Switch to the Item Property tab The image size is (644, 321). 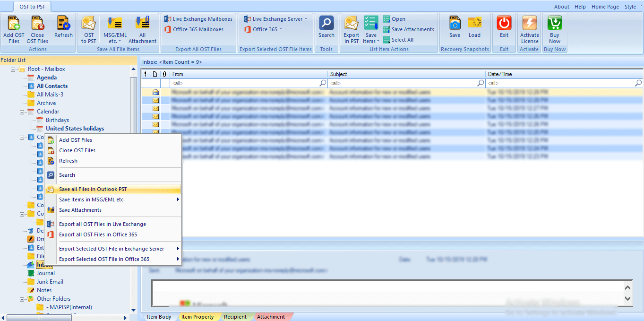tap(197, 317)
